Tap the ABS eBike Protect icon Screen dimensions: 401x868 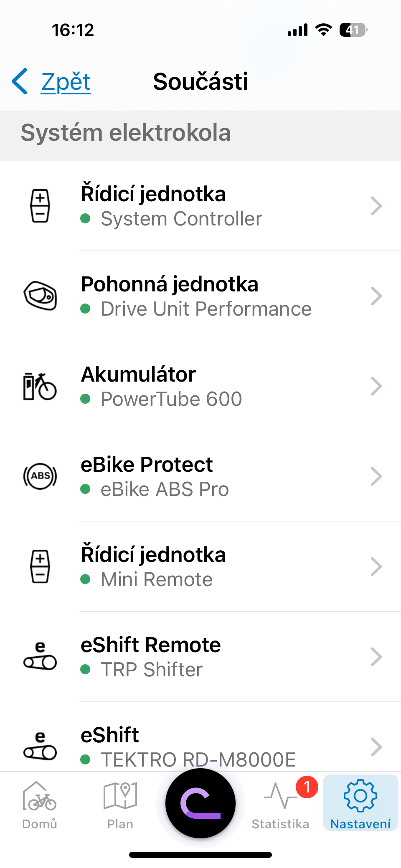point(40,476)
